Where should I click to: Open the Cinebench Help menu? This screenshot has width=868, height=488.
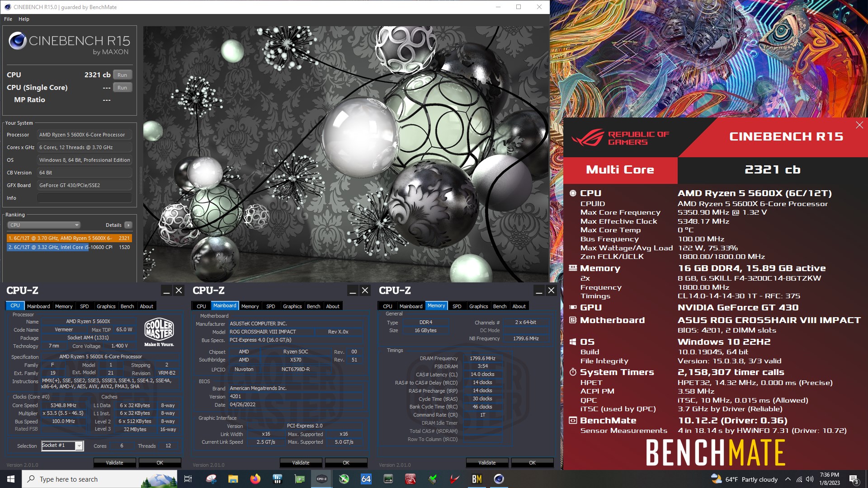pos(24,19)
